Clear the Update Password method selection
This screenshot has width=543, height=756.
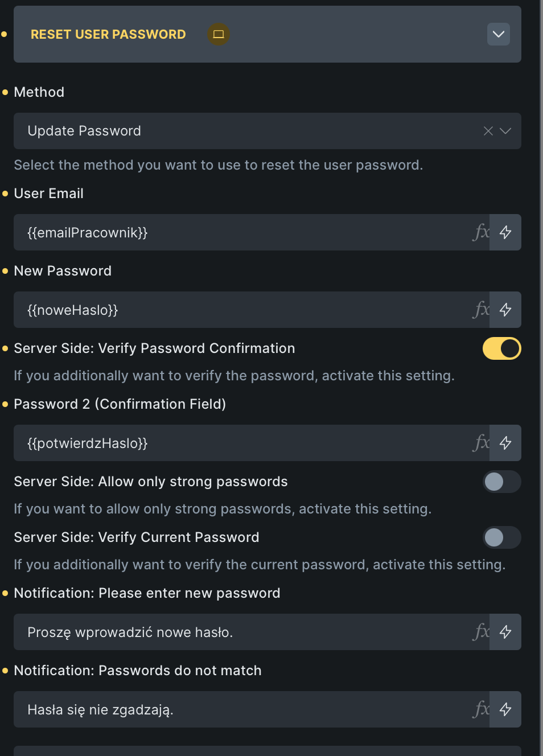[x=488, y=131]
